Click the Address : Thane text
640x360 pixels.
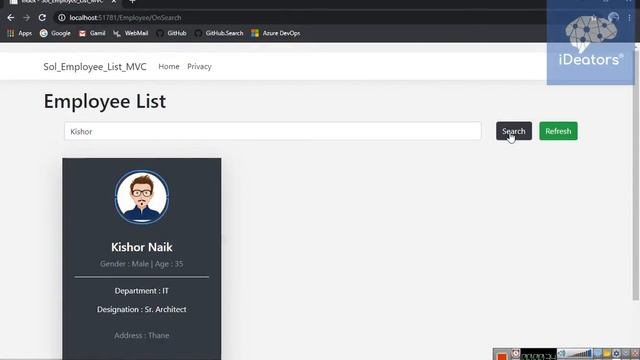click(142, 336)
